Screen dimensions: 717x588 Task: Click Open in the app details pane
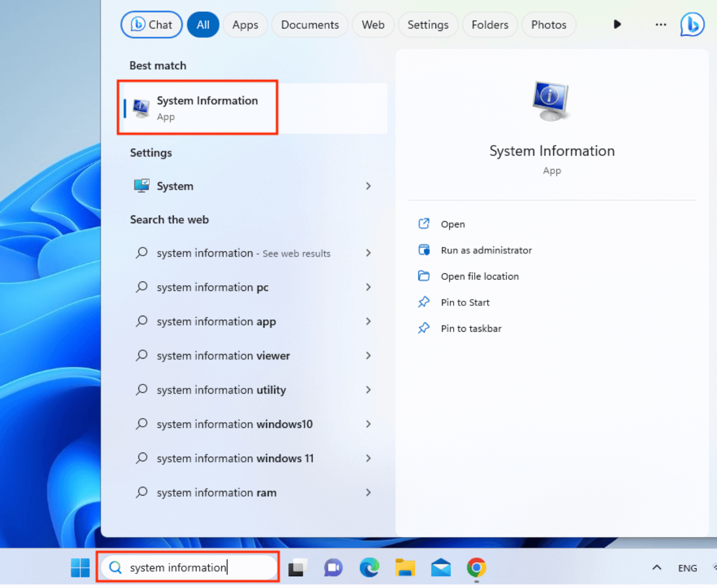tap(453, 224)
